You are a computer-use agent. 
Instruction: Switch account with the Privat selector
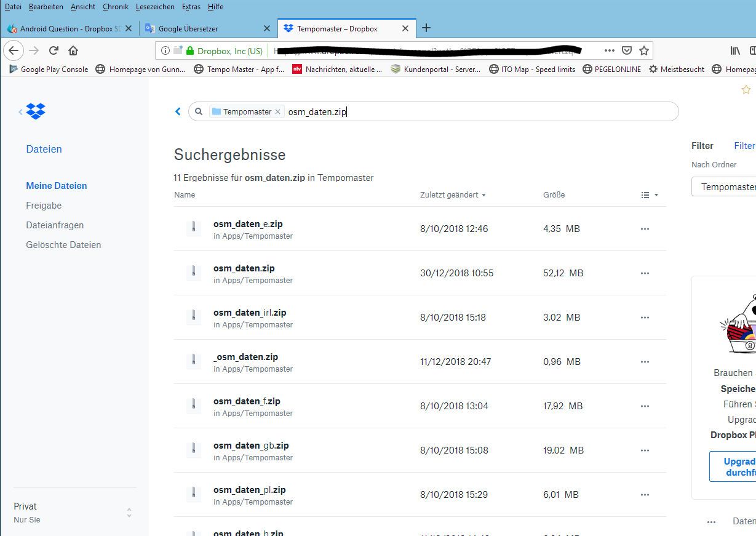pyautogui.click(x=73, y=513)
